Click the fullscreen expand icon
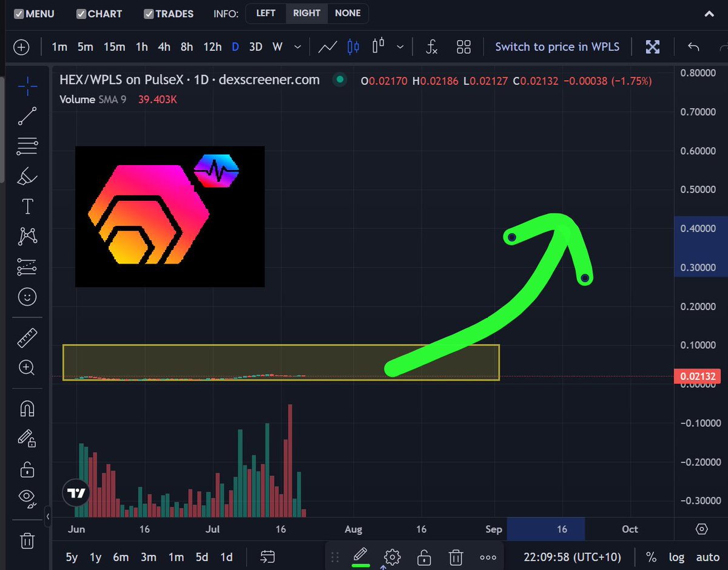728x570 pixels. click(652, 47)
